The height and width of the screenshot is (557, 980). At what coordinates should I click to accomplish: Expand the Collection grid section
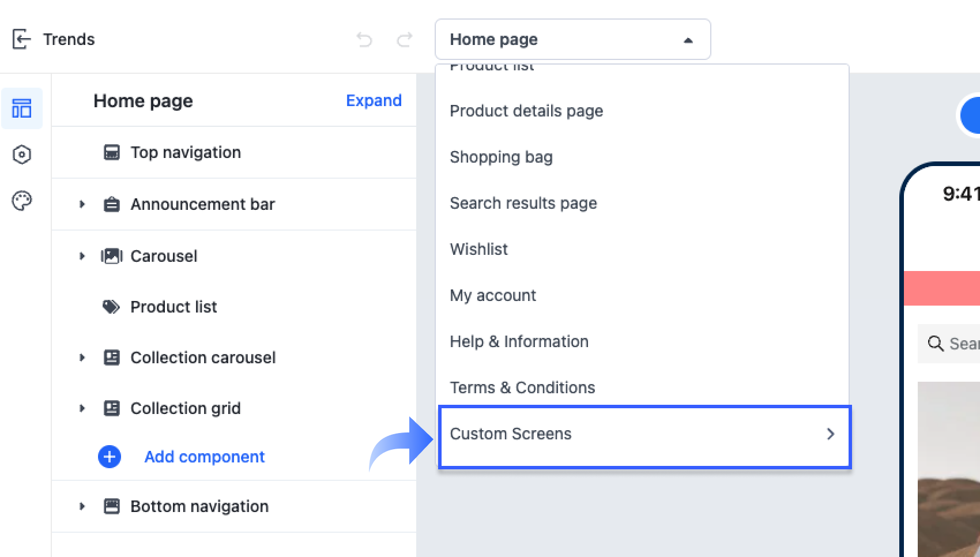82,408
